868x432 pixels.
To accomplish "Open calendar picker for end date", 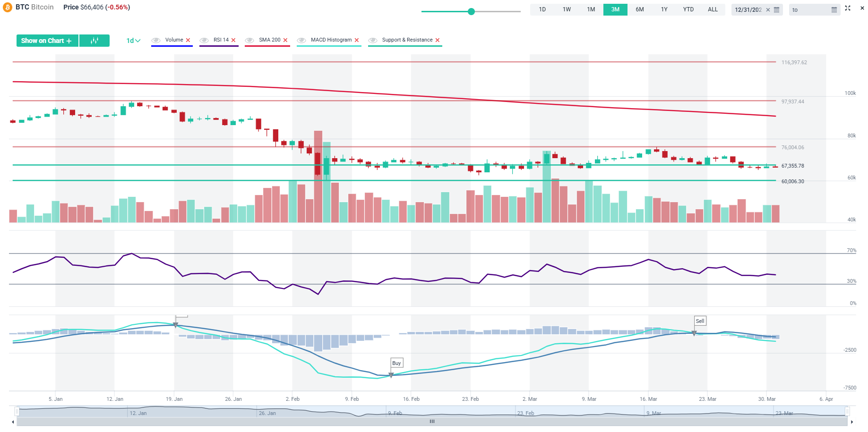I will [x=834, y=10].
